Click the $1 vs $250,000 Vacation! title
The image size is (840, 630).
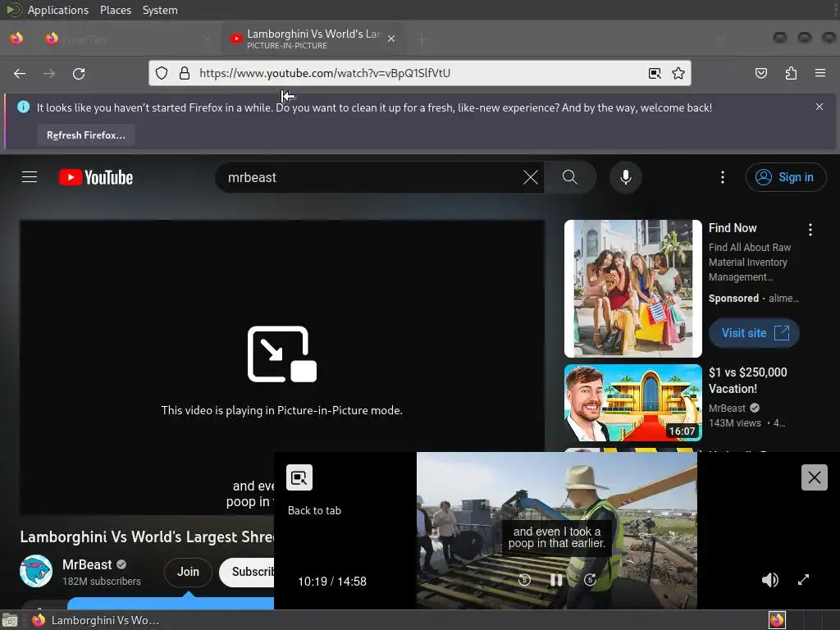(x=748, y=381)
